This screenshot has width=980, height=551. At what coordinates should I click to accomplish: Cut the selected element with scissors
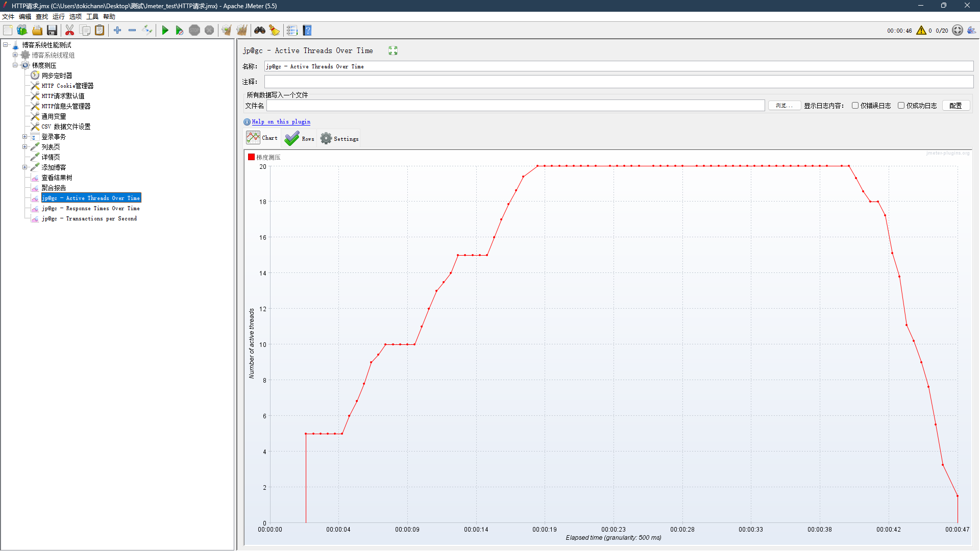click(70, 31)
